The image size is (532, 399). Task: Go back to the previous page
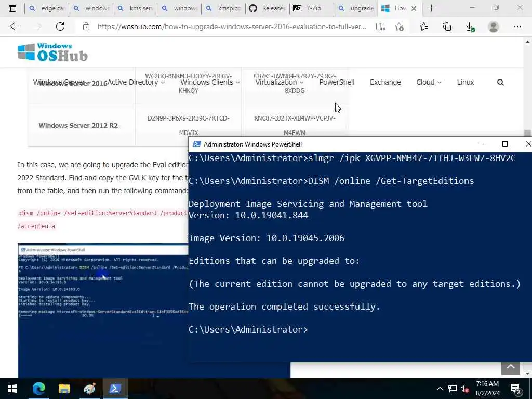coord(14,26)
